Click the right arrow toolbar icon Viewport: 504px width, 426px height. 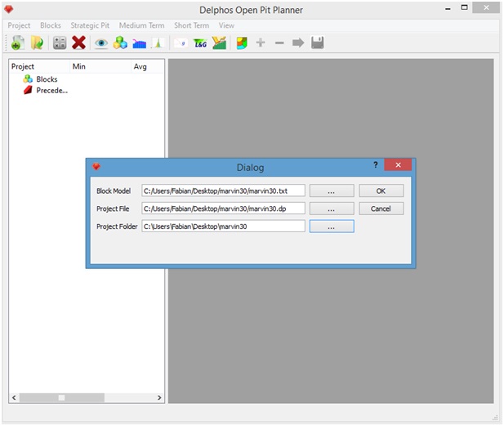click(298, 43)
